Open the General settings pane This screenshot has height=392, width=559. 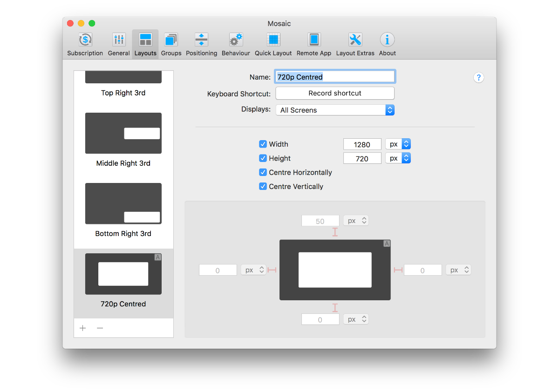[x=119, y=45]
